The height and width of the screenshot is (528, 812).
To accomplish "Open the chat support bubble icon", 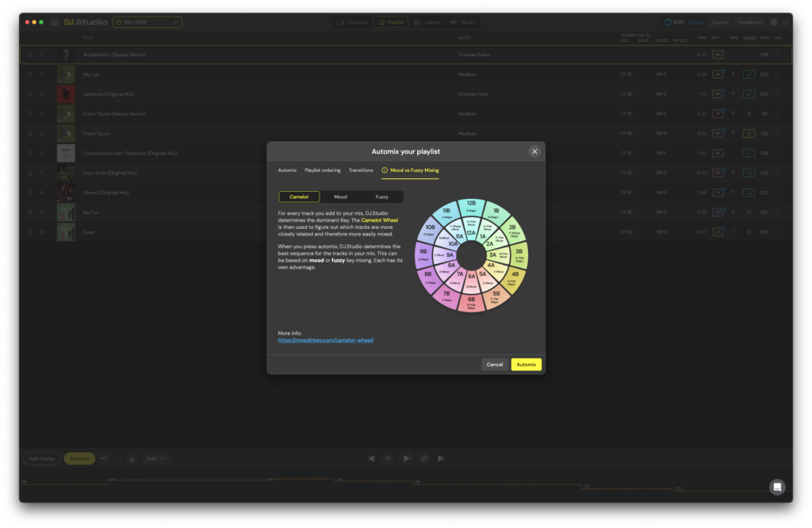I will tap(777, 487).
